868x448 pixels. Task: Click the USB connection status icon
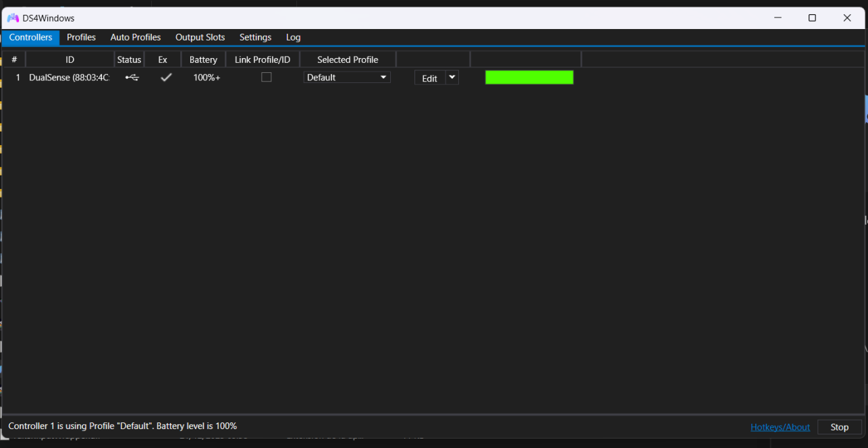click(x=132, y=78)
